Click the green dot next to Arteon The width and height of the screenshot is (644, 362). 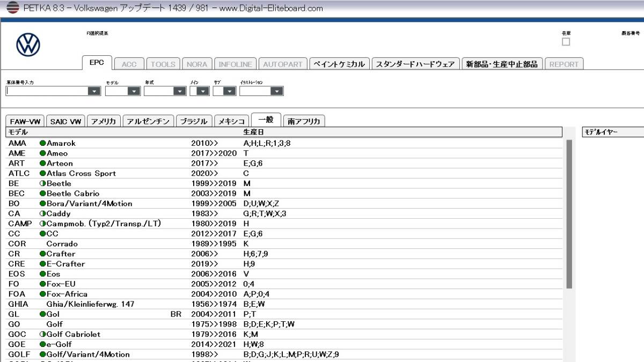(42, 164)
